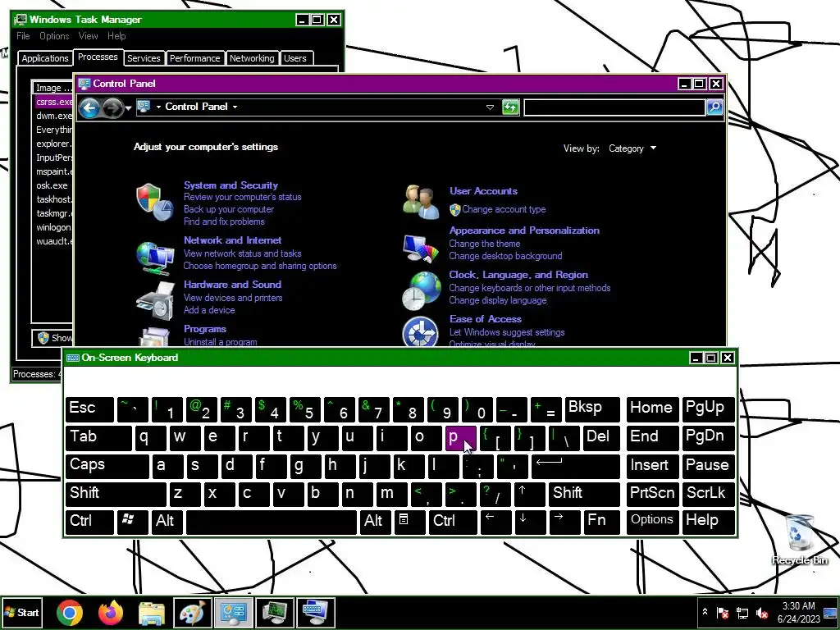Viewport: 840px width, 630px height.
Task: Open the Recycle Bin desktop icon
Action: click(x=799, y=539)
